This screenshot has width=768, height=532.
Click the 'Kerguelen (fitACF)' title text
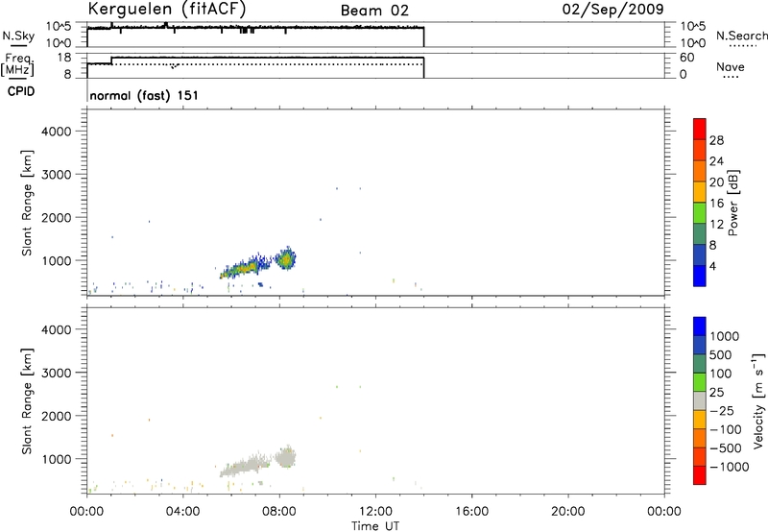(x=166, y=10)
